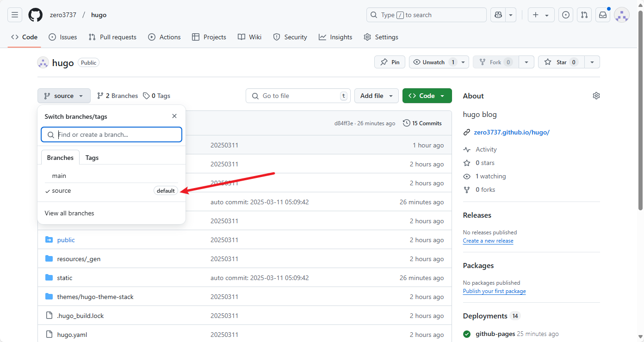View 1 watching link
This screenshot has height=342, width=644.
490,176
